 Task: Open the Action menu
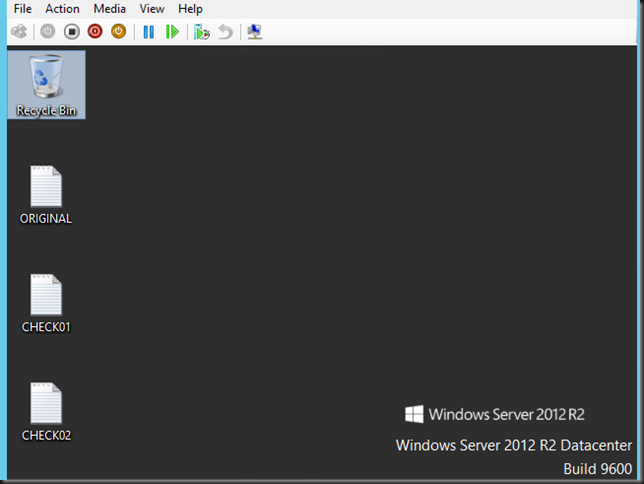click(62, 9)
